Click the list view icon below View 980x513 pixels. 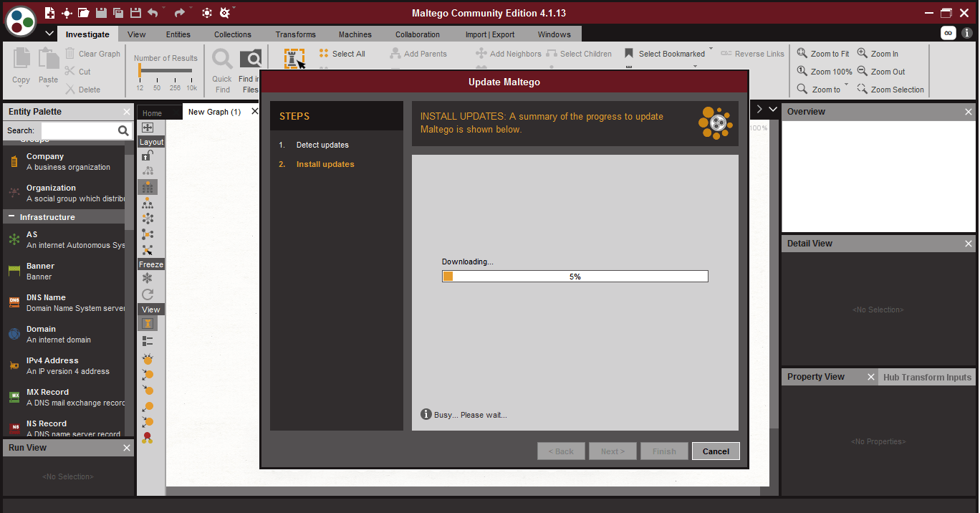(x=148, y=341)
